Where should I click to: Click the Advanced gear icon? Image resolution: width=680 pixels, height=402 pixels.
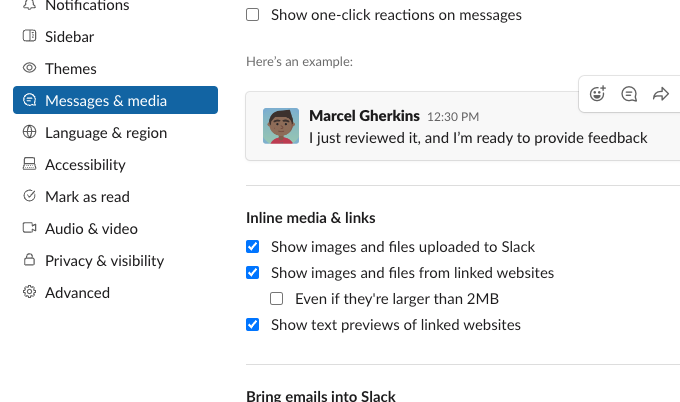coord(29,292)
